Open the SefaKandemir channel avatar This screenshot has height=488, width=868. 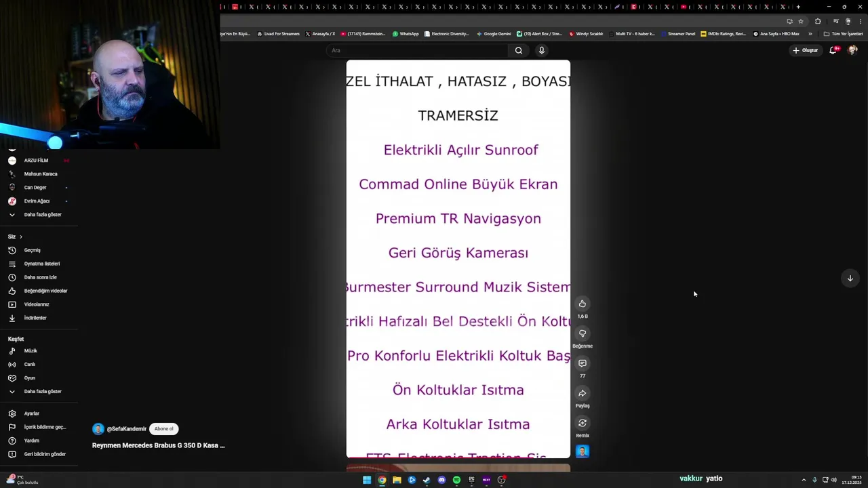click(98, 429)
